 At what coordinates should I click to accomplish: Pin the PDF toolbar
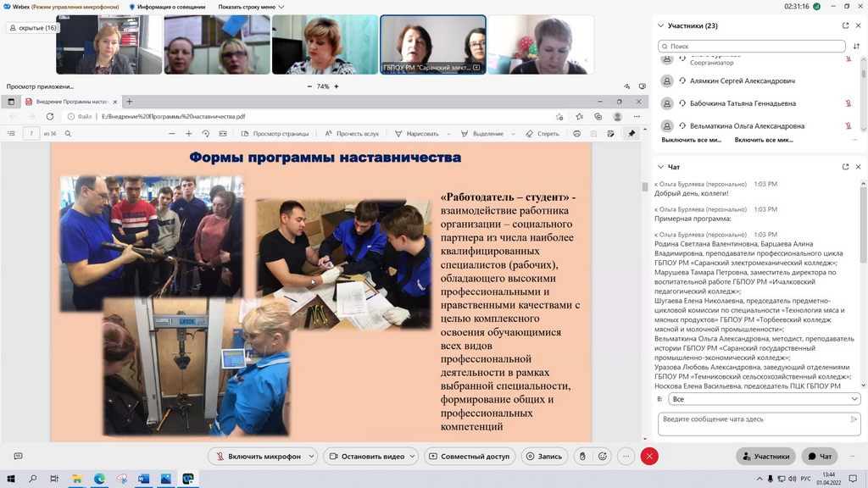click(632, 133)
